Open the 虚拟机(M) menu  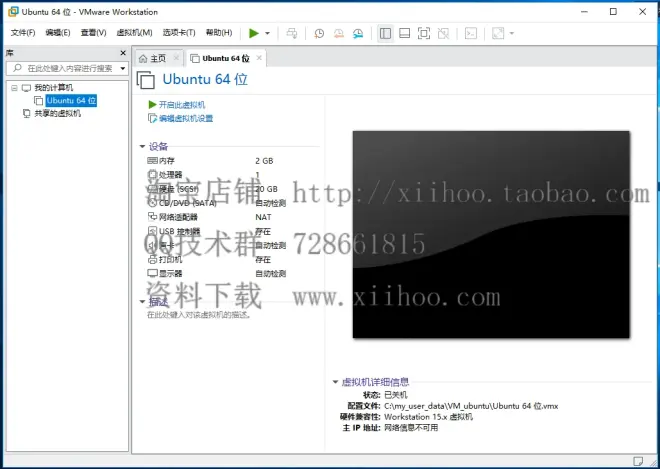(x=134, y=33)
